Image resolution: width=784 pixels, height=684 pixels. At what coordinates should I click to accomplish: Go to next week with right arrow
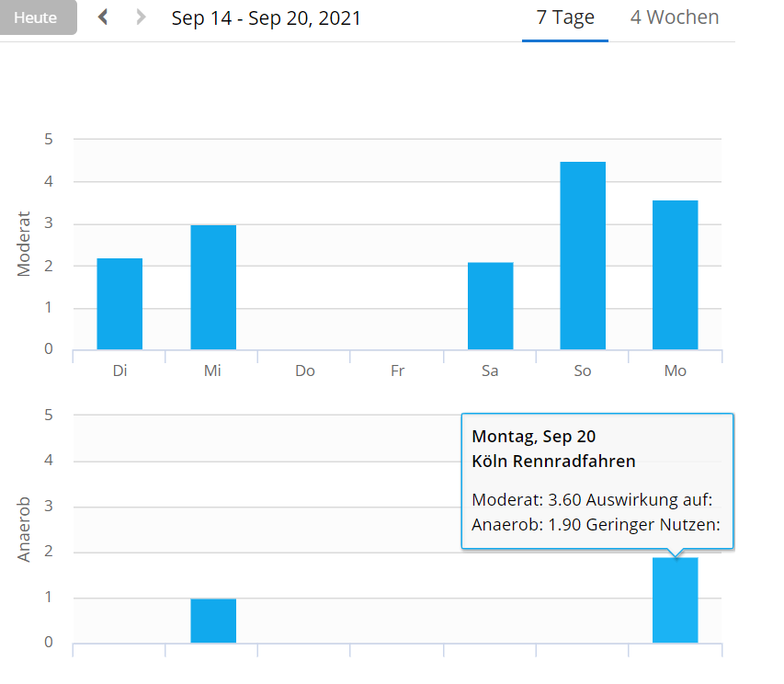point(141,17)
